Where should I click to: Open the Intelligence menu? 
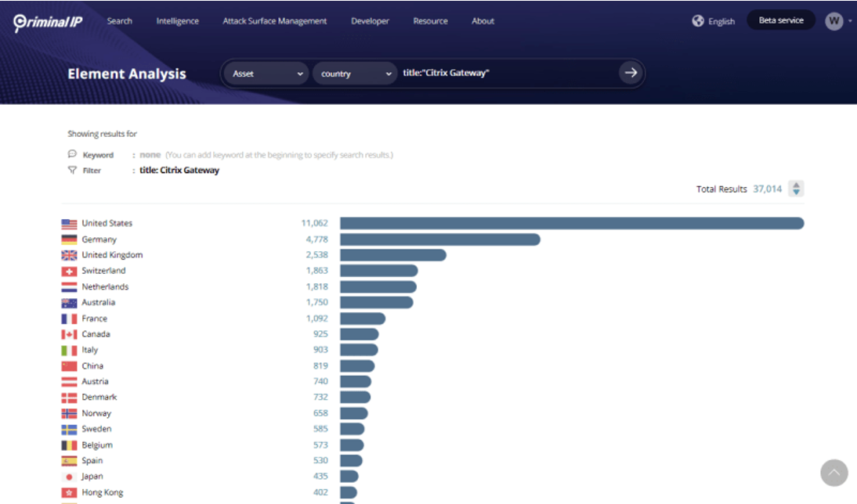point(177,21)
